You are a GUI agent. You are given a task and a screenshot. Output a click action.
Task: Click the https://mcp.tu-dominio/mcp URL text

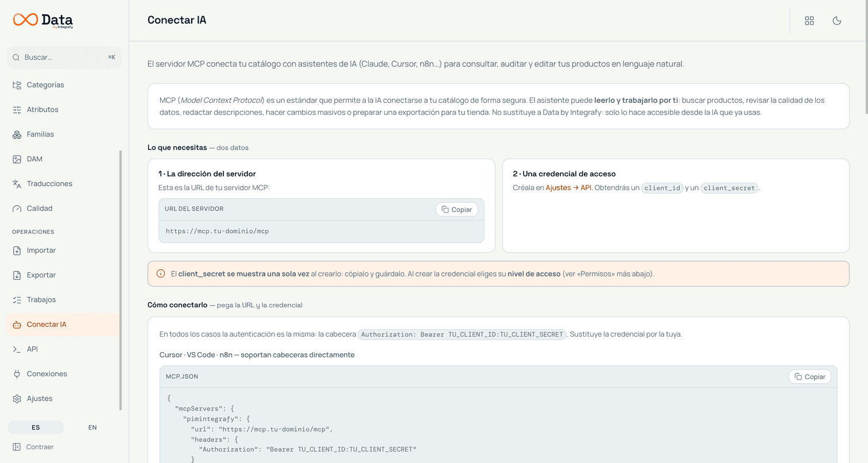tap(217, 232)
